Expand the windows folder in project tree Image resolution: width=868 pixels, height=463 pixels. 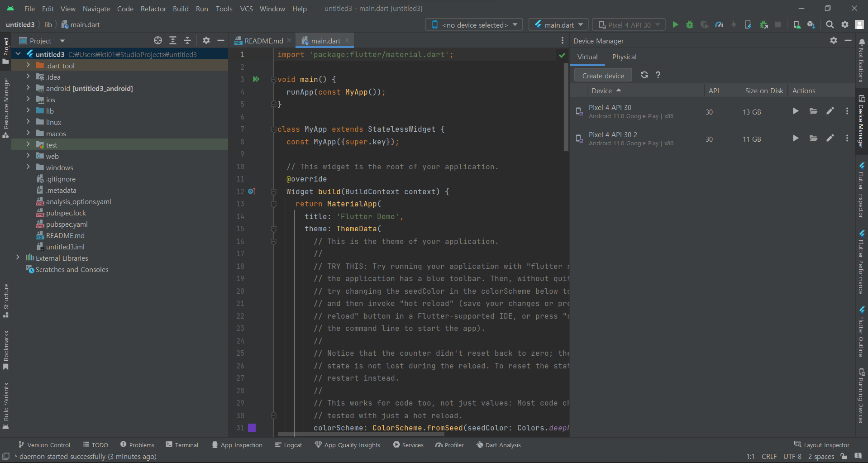28,167
